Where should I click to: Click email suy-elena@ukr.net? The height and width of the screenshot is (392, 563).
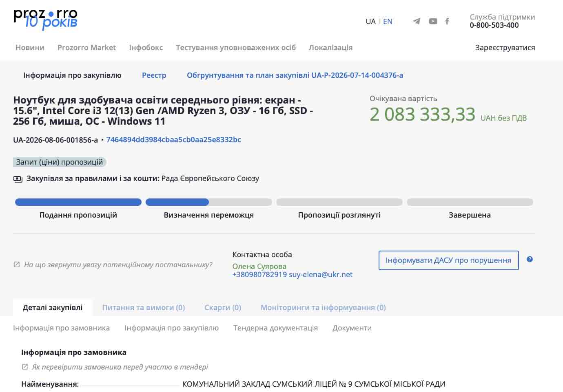pos(321,274)
